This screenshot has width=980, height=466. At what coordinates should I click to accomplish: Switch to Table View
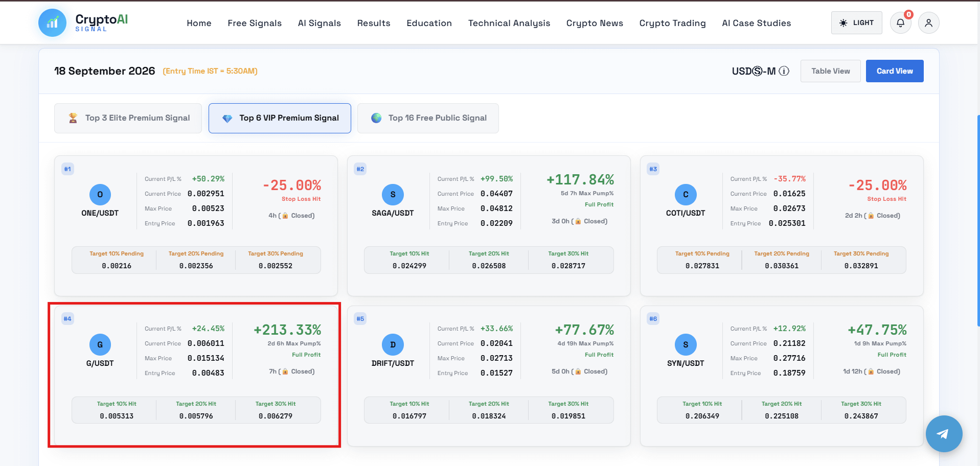pyautogui.click(x=830, y=71)
